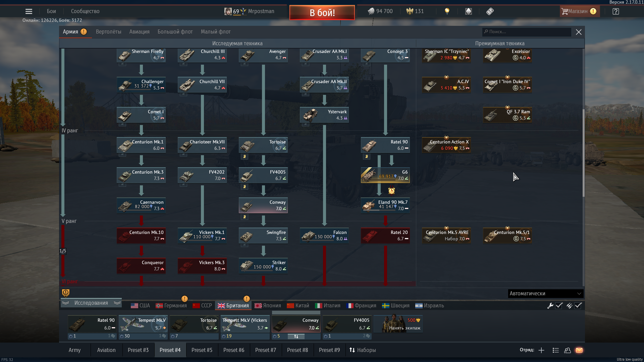Select the Comet I tank card
The height and width of the screenshot is (362, 644).
pos(141,115)
